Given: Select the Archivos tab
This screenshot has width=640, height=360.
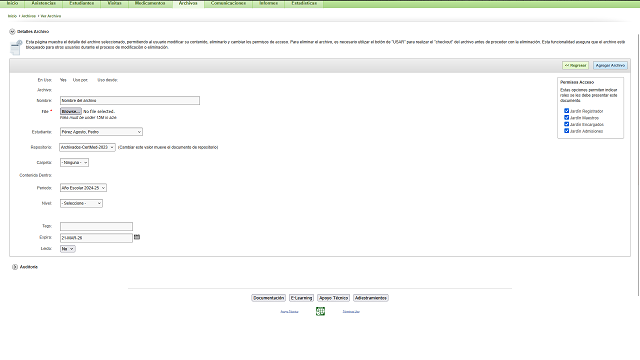Looking at the screenshot, I should [x=188, y=3].
